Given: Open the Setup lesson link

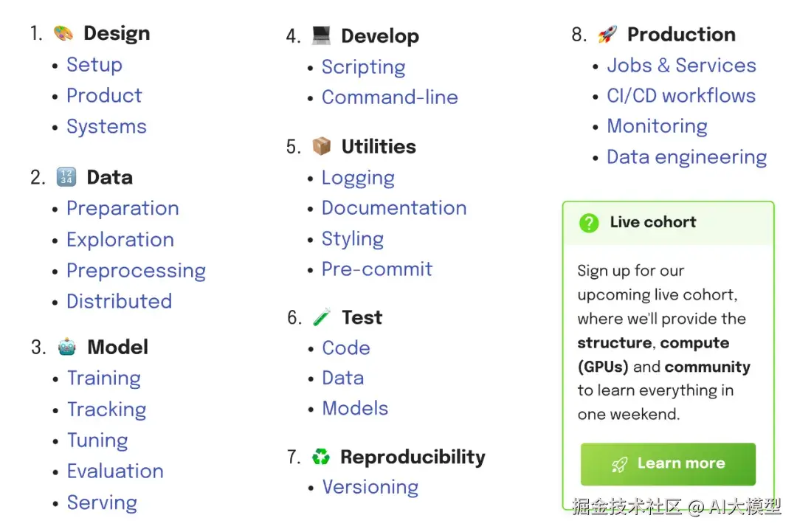Looking at the screenshot, I should 94,65.
